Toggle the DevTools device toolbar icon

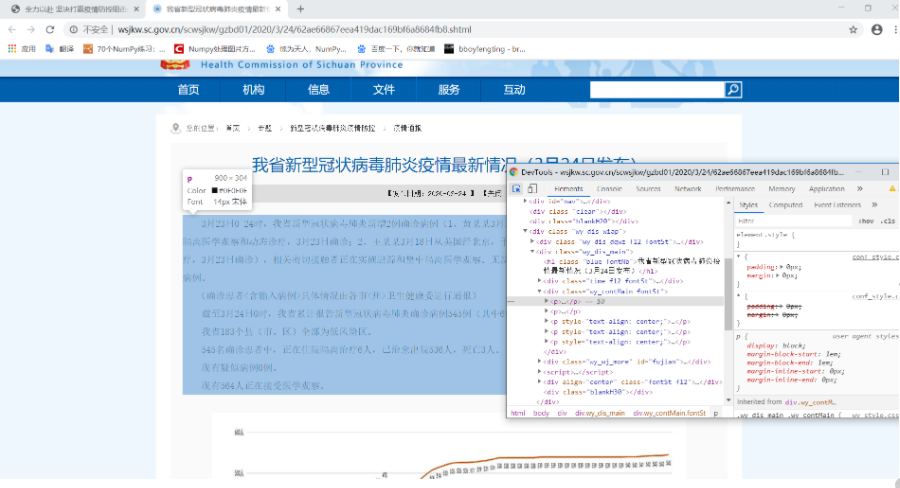pyautogui.click(x=532, y=188)
